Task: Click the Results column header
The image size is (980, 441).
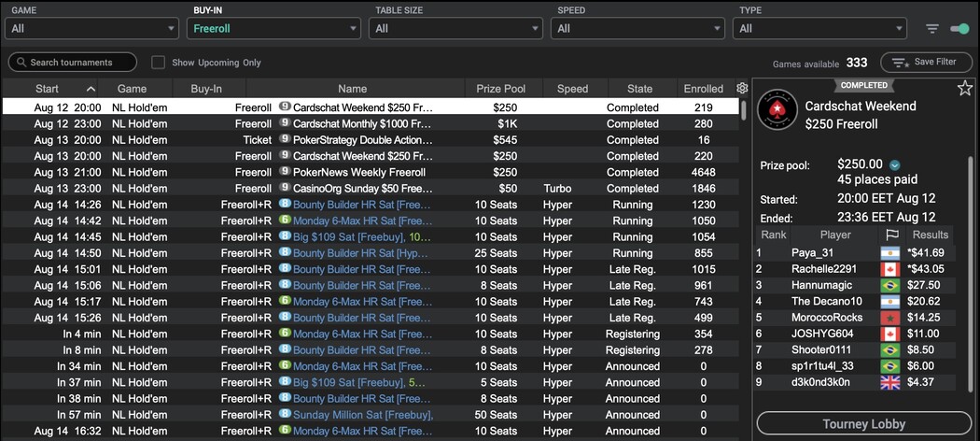Action: pos(930,235)
